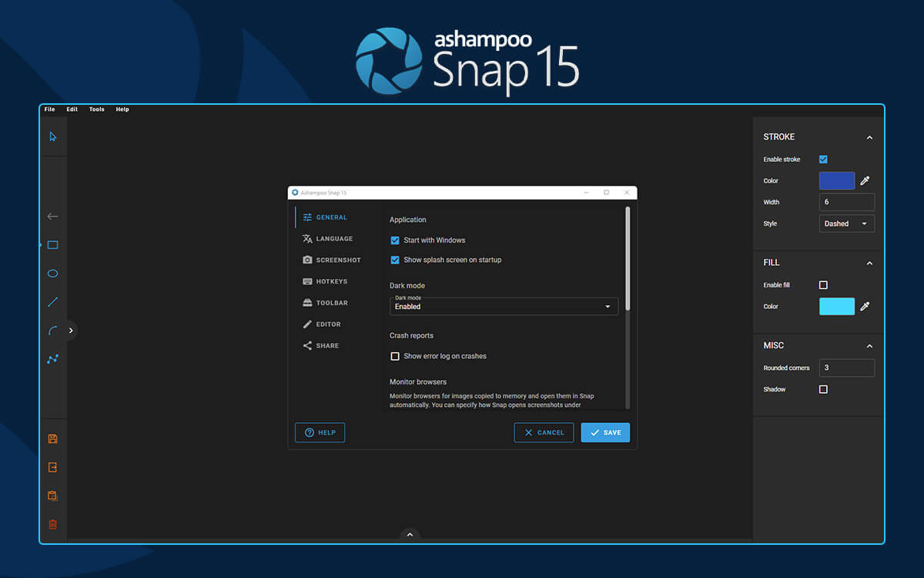Click the back arrow in left toolbar
Viewport: 924px width, 578px height.
(x=53, y=217)
